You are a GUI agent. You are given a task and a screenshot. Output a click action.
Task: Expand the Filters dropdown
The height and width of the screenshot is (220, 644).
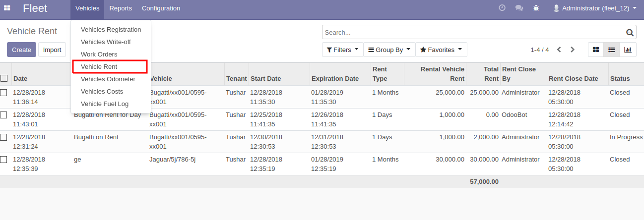343,50
